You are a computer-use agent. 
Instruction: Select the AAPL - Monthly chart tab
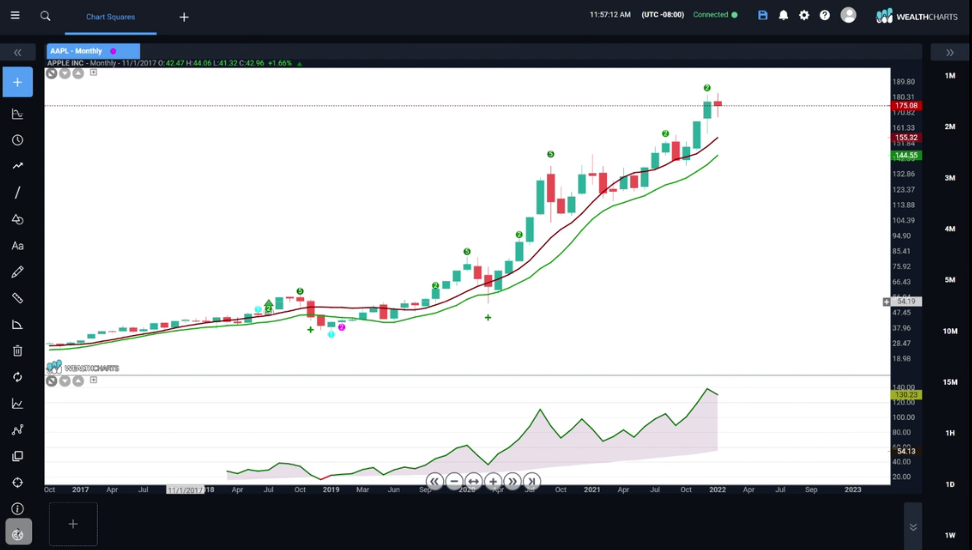pos(93,51)
